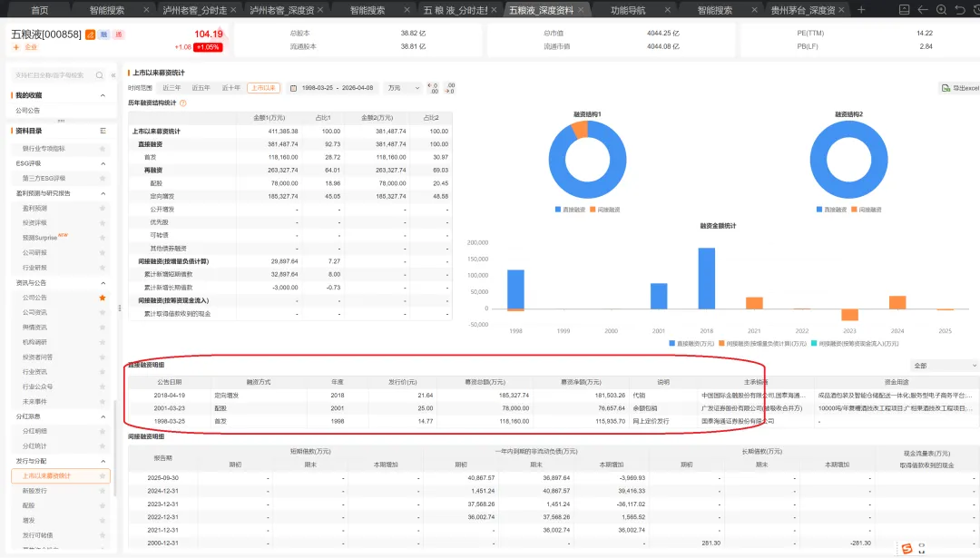Viewport: 980px width, 558px height.
Task: Click the plus icon beside 企业
Action: click(x=15, y=47)
